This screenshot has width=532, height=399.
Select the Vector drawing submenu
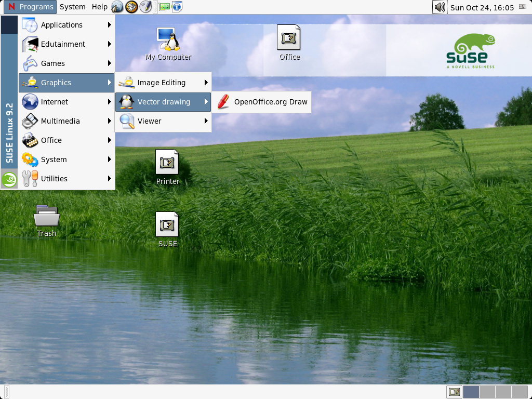[163, 102]
